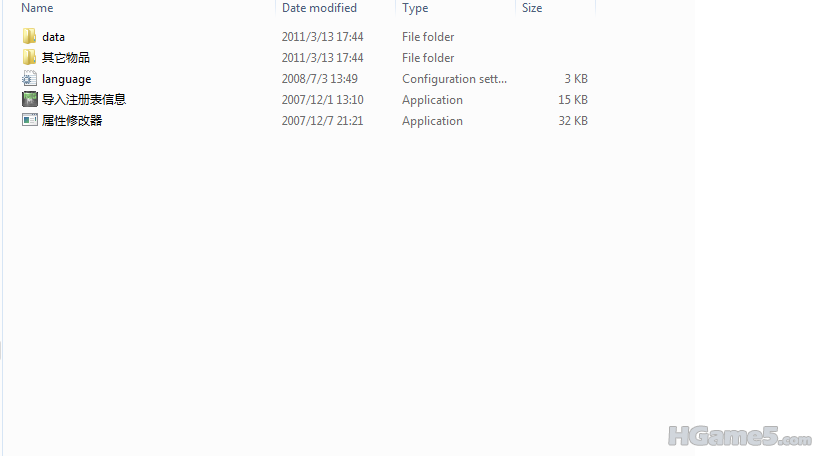Click the 15 KB size value
Viewport: 819px width, 460px height.
[573, 100]
